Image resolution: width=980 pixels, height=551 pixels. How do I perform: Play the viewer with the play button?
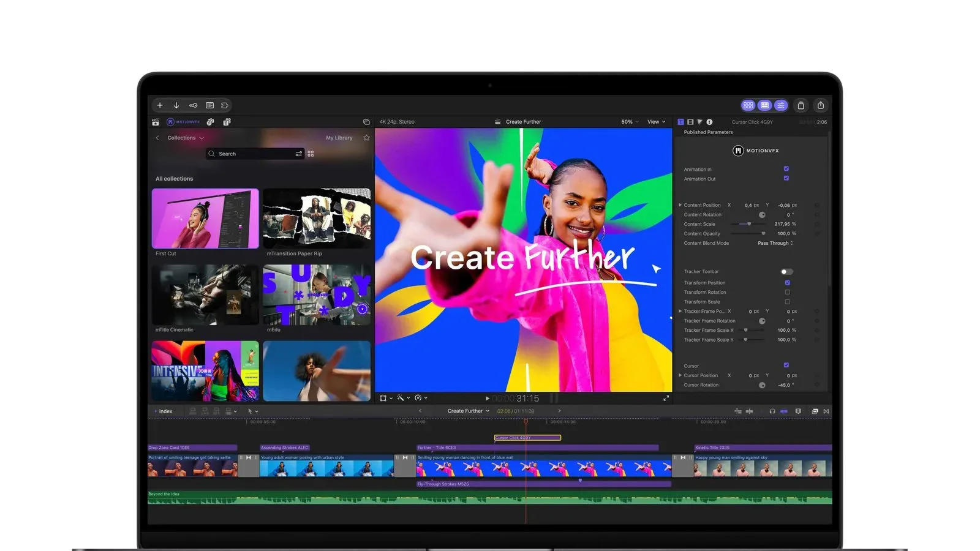click(488, 399)
